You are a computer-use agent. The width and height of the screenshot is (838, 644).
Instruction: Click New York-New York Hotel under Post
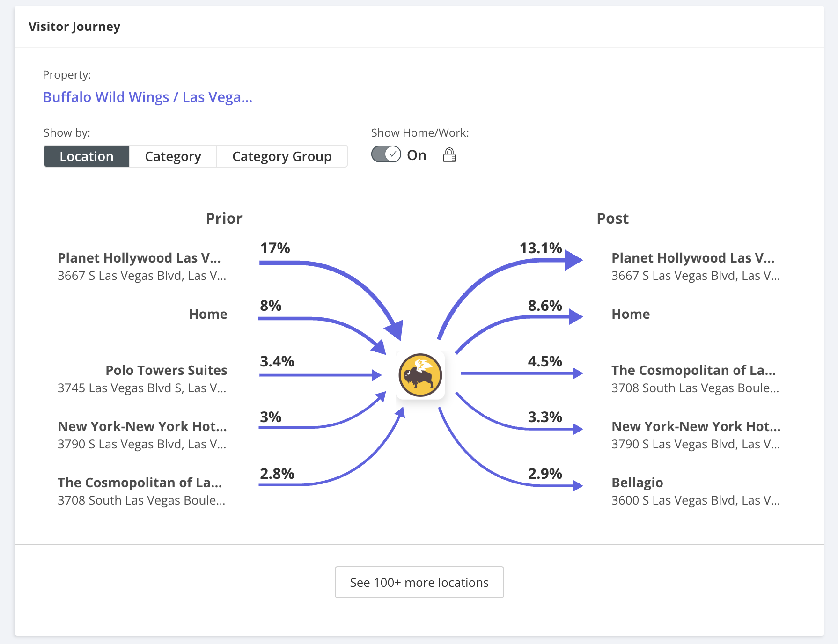(696, 426)
